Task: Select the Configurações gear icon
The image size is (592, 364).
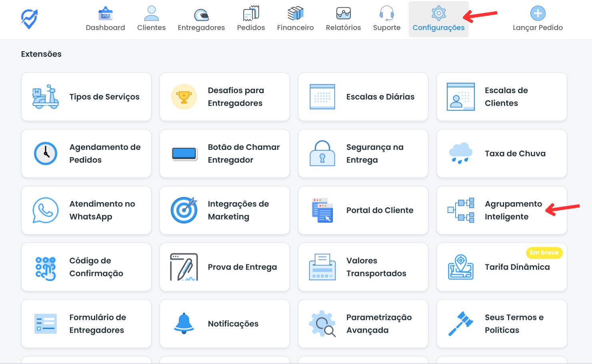Action: pyautogui.click(x=438, y=14)
